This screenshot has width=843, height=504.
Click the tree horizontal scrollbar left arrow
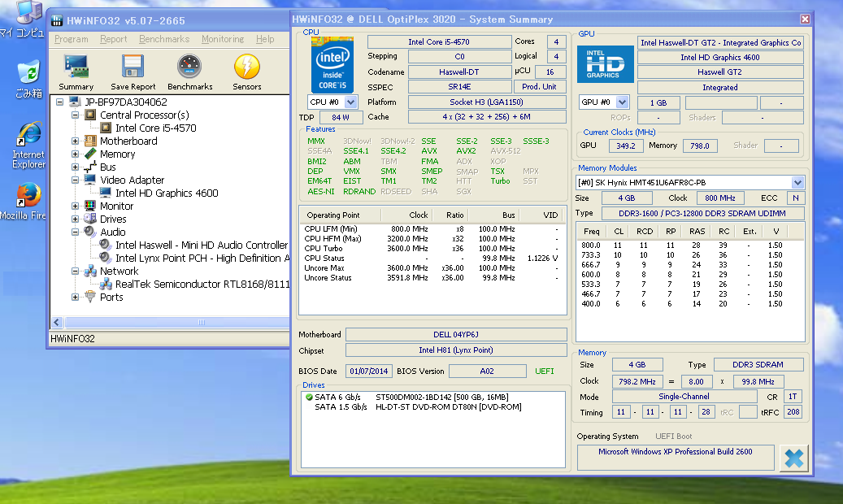57,322
